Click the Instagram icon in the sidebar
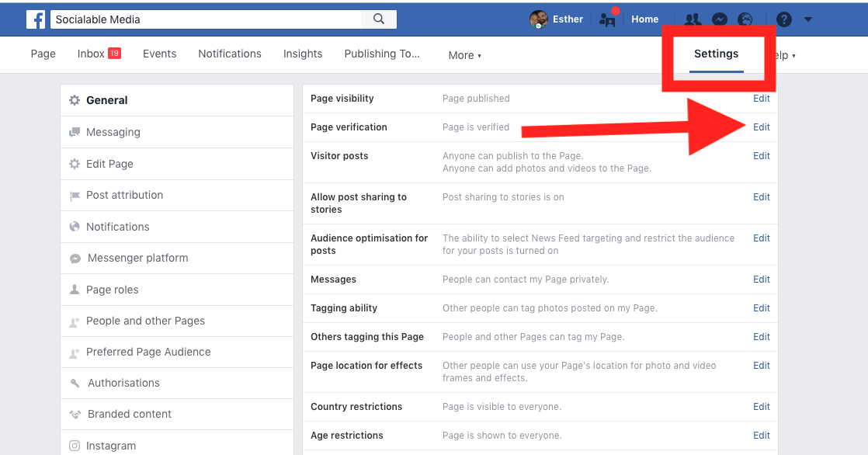 [x=74, y=445]
